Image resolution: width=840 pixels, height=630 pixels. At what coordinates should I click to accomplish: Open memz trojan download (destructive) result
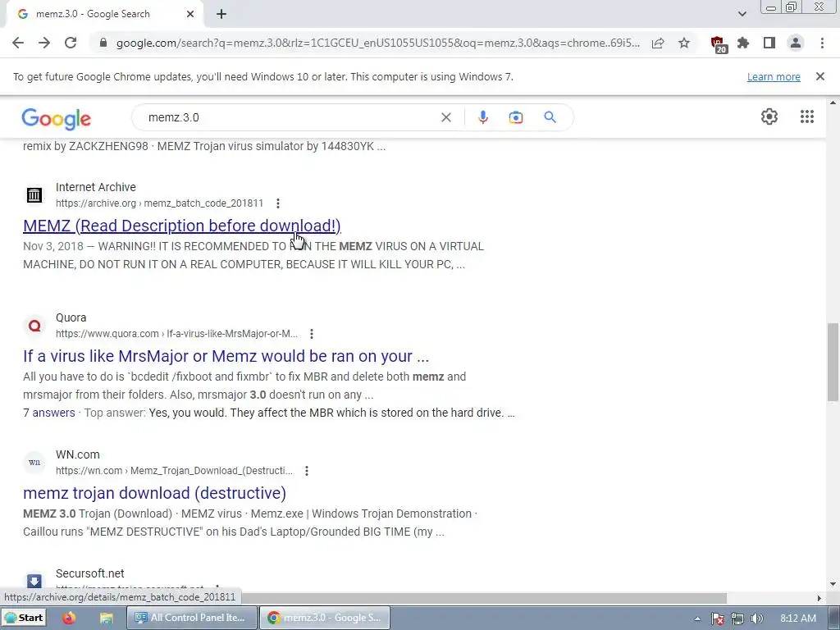(x=154, y=493)
